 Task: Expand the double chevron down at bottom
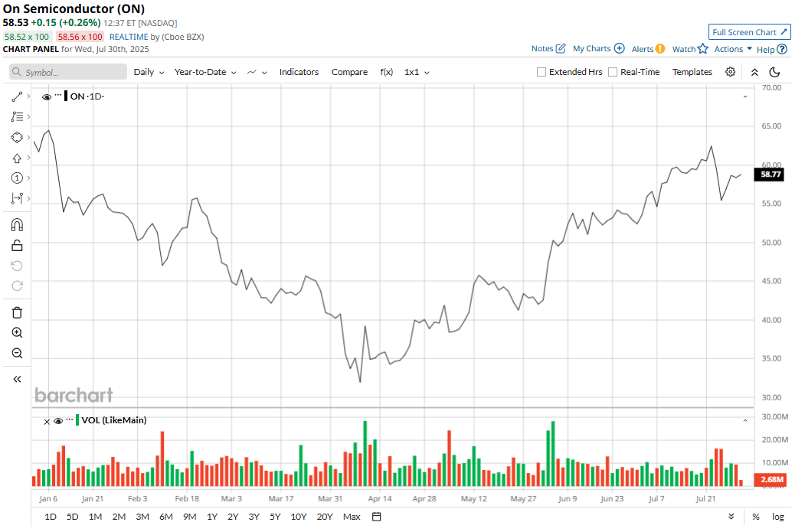pyautogui.click(x=731, y=517)
